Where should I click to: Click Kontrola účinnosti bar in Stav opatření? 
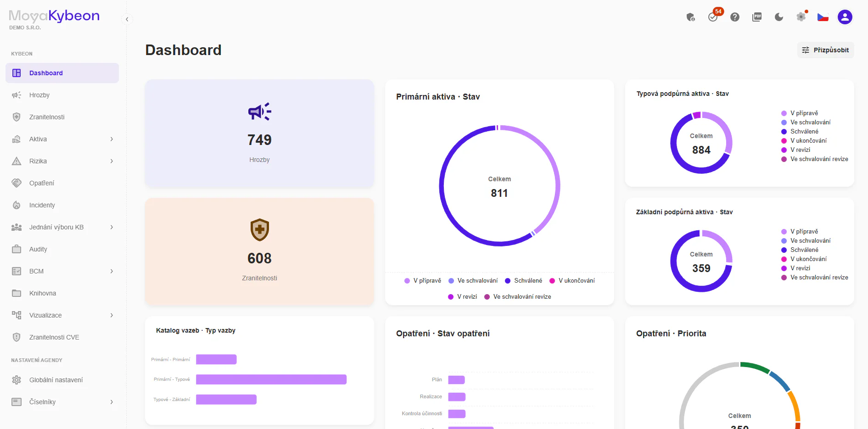(x=457, y=414)
